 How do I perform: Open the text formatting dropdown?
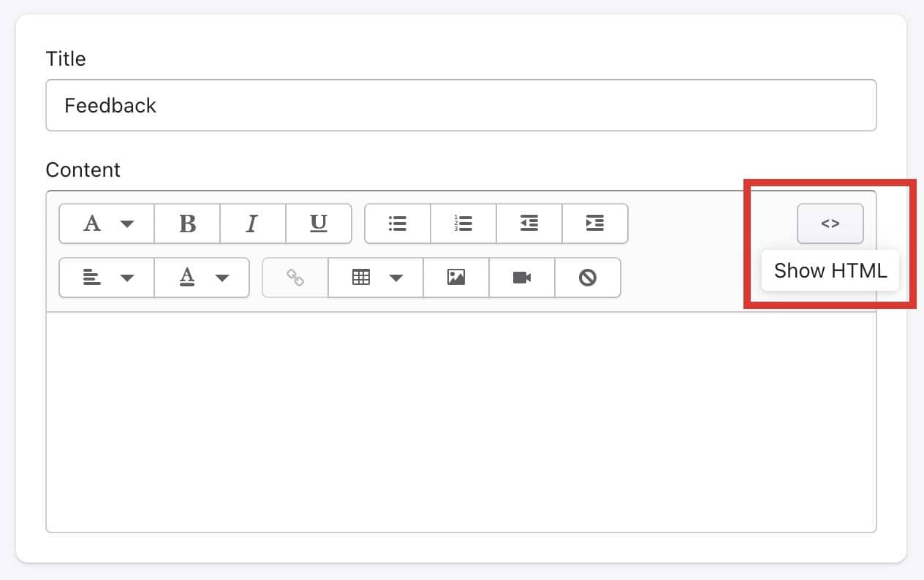point(107,224)
